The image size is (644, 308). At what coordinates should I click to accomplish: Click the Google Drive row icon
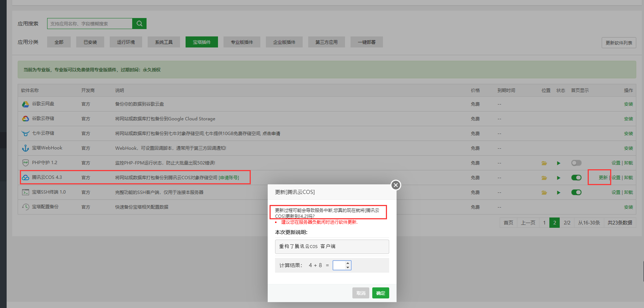point(25,104)
